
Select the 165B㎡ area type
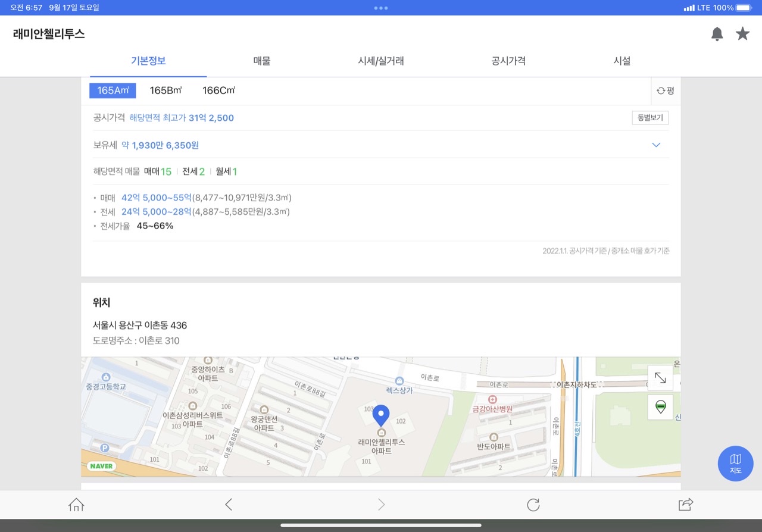click(165, 90)
